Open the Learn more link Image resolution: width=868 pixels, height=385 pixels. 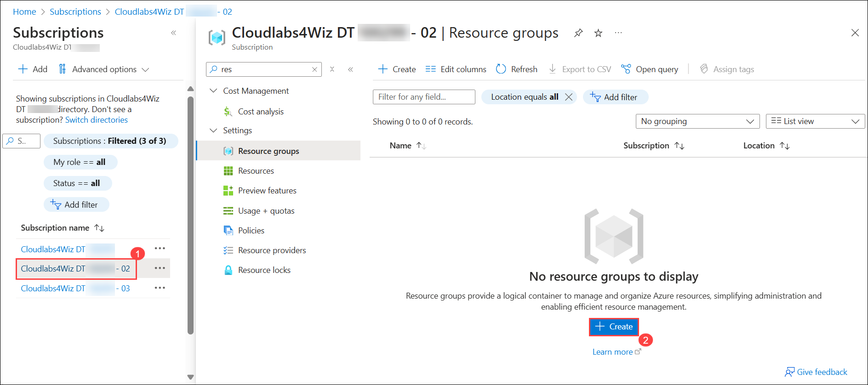616,352
